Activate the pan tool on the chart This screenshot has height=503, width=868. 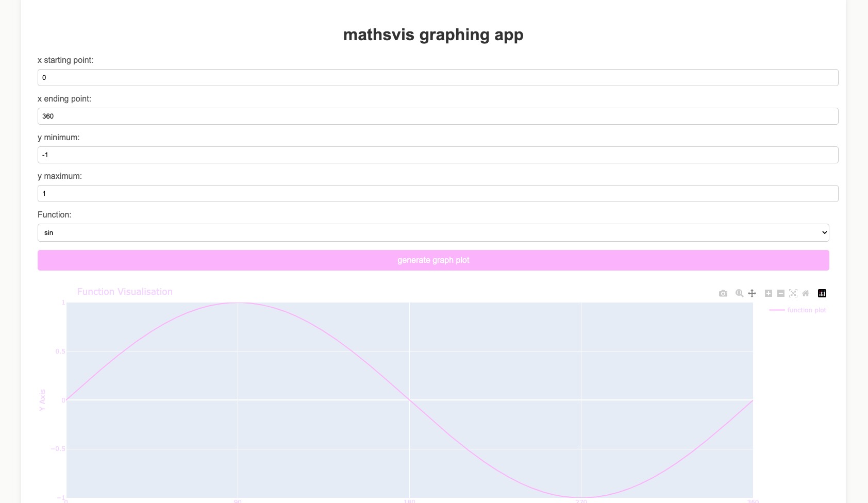pyautogui.click(x=752, y=293)
